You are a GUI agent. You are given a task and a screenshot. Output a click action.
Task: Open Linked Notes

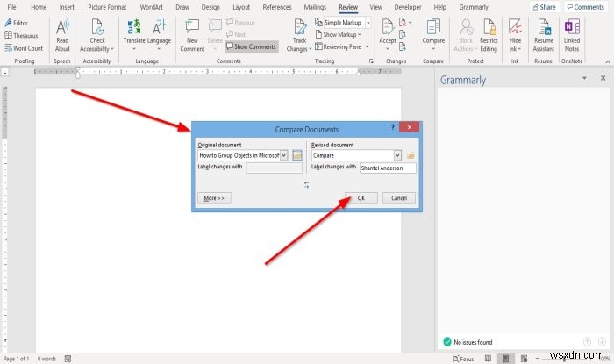[x=572, y=36]
